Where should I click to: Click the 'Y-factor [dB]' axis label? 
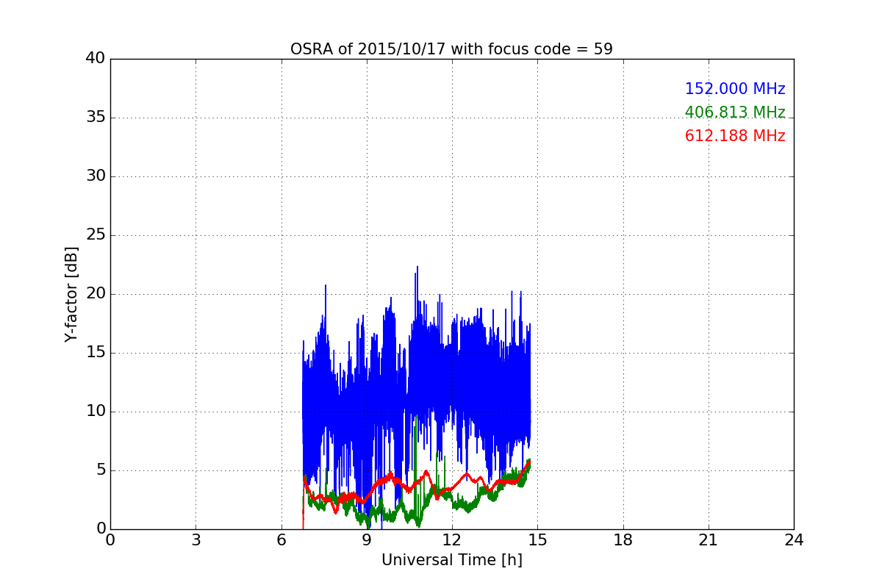[71, 294]
